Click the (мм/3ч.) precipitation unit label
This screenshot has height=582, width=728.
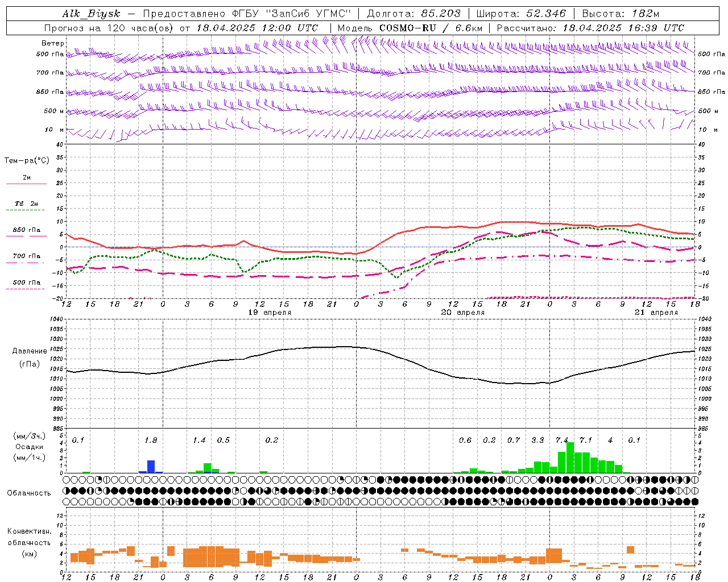pyautogui.click(x=30, y=436)
